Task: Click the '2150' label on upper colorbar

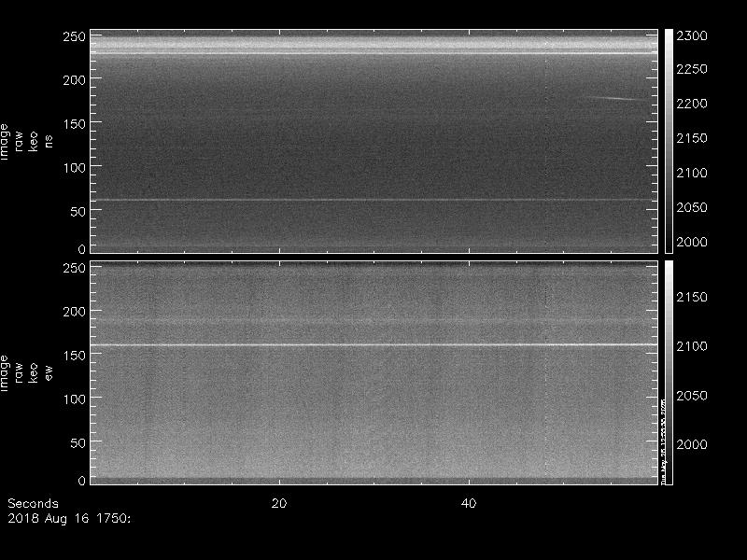Action: click(692, 138)
